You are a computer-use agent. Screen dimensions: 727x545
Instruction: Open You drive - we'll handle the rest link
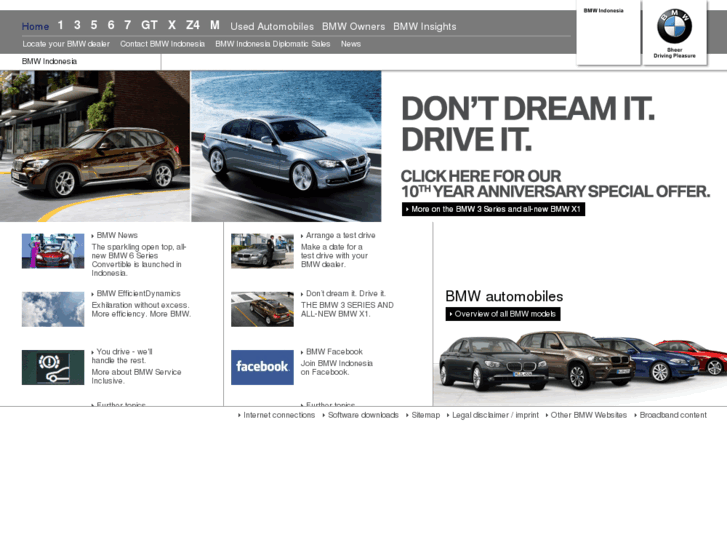[x=122, y=356]
